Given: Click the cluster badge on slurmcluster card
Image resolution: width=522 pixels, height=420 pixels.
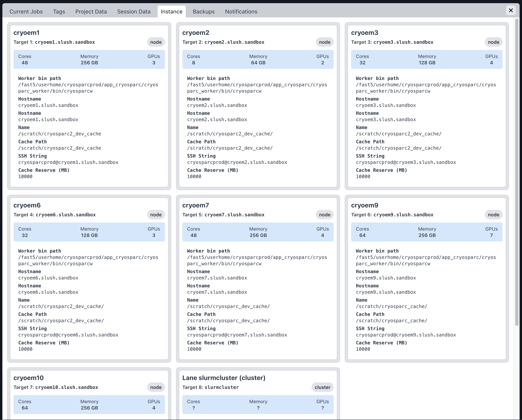Looking at the screenshot, I should tap(322, 387).
